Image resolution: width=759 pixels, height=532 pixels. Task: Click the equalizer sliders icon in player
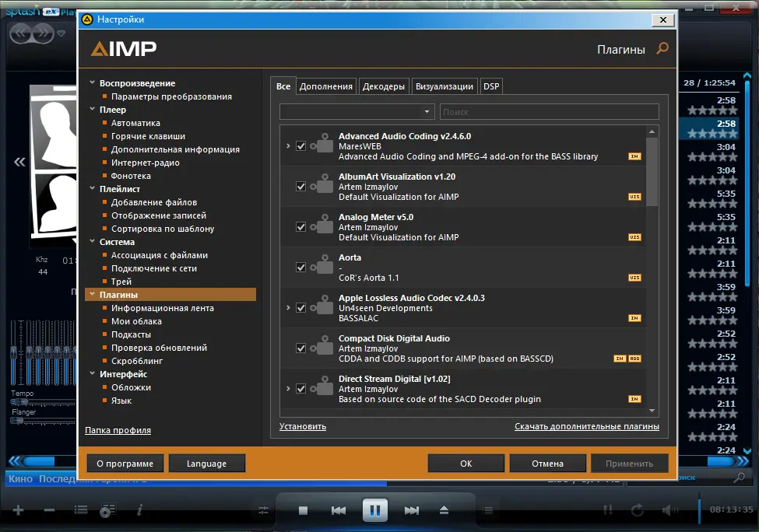263,510
